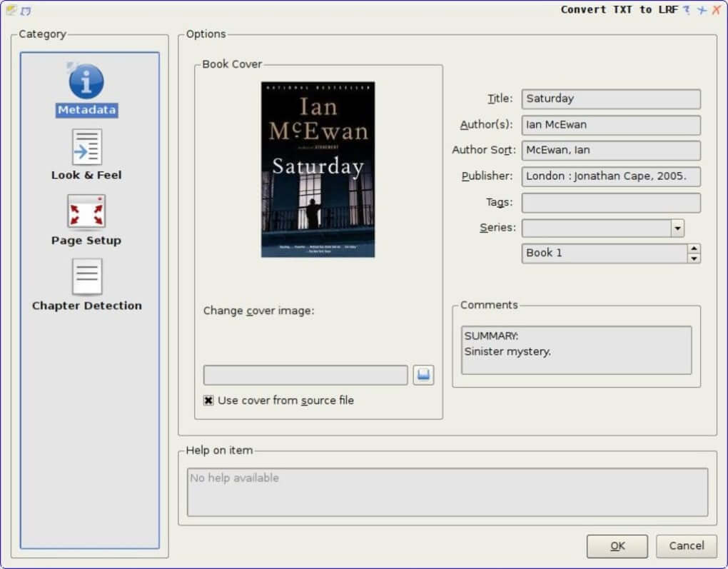Viewport: 728px width, 569px height.
Task: Click the second icon at top-left of titlebar
Action: tap(27, 11)
